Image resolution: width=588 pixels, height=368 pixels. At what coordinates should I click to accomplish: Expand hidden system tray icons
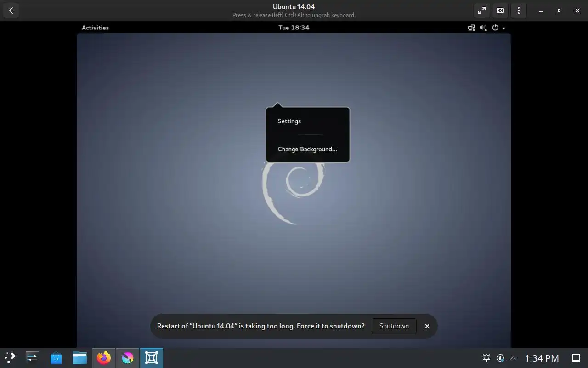pos(513,358)
